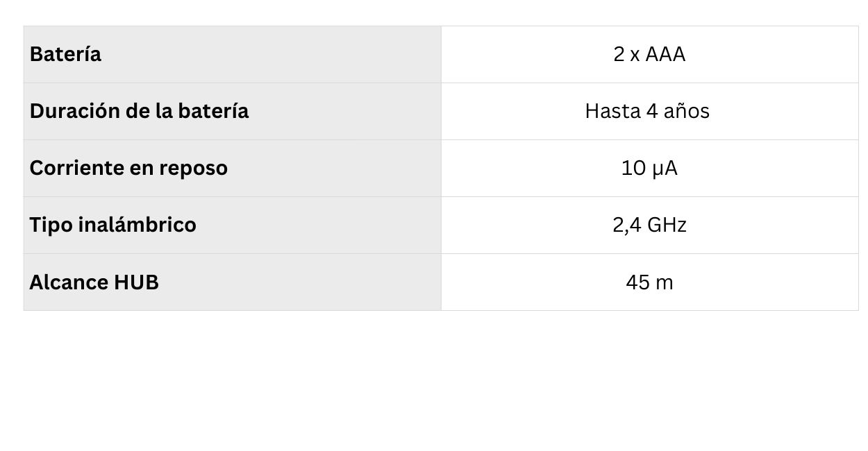Select the '45 m' value cell
The width and height of the screenshot is (868, 451).
tap(649, 282)
